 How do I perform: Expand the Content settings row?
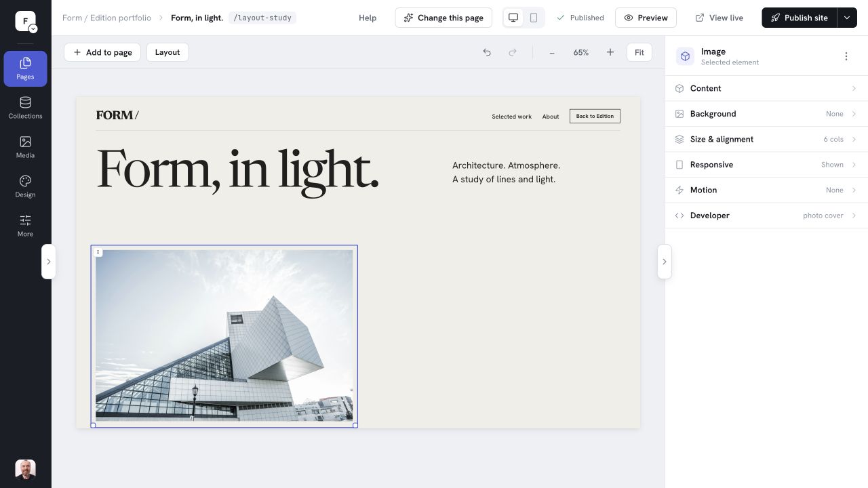click(x=766, y=88)
